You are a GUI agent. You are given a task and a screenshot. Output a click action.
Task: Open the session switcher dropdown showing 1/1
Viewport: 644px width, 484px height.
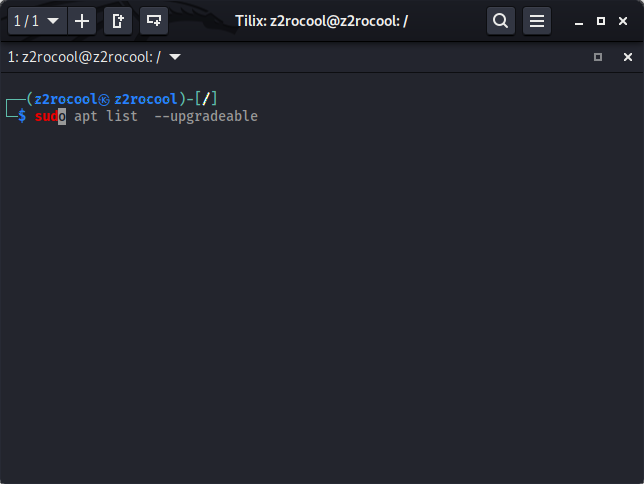37,21
